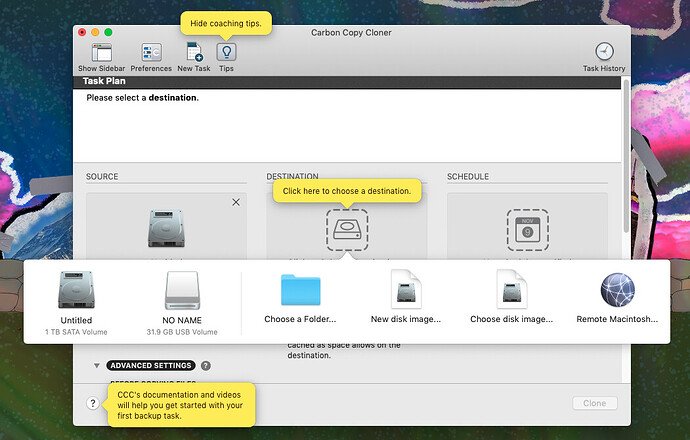Click the dashed destination disk selector

[347, 230]
